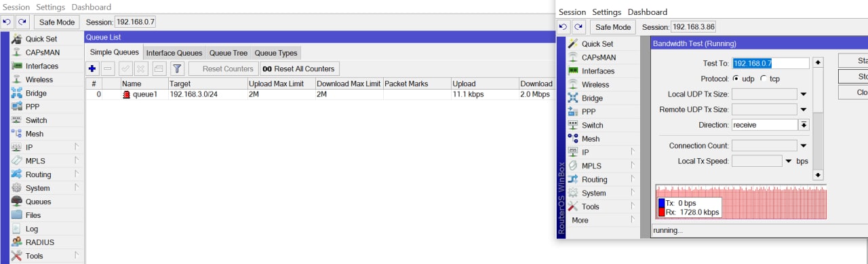Expand the IP submenu in left window
868x264 pixels.
tap(77, 147)
